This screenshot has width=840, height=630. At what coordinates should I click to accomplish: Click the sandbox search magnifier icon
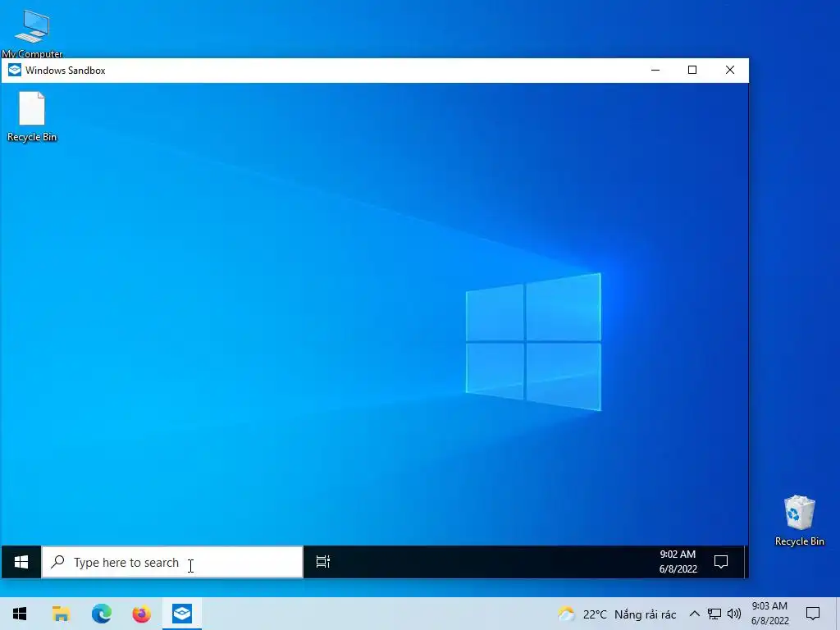[57, 562]
